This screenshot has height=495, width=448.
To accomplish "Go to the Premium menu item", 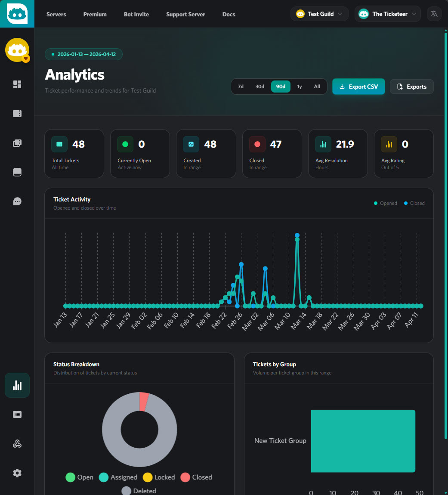I will (x=95, y=14).
